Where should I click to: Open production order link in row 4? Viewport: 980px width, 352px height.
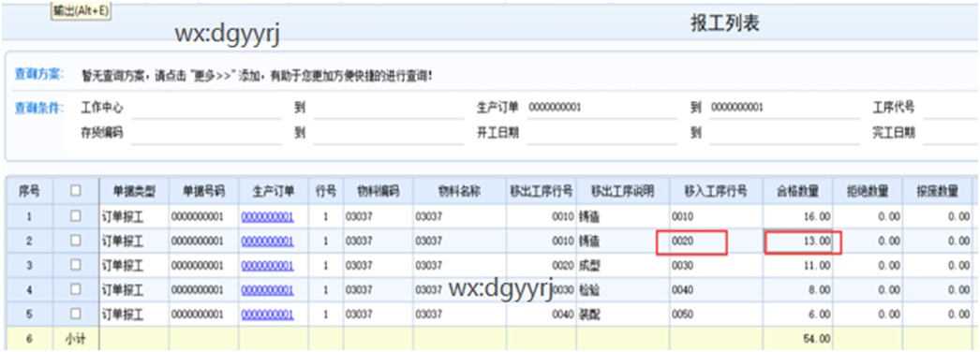pyautogui.click(x=268, y=289)
